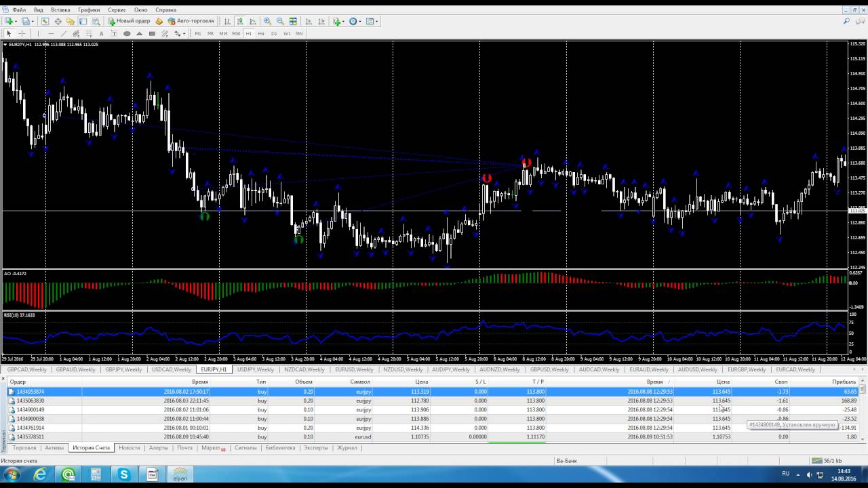Image resolution: width=868 pixels, height=488 pixels.
Task: Click the connection status 56/1 kb
Action: pyautogui.click(x=826, y=461)
